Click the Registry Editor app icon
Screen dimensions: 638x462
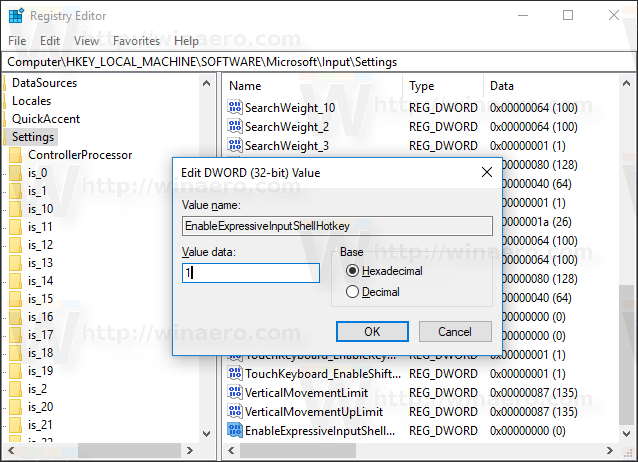click(x=16, y=15)
